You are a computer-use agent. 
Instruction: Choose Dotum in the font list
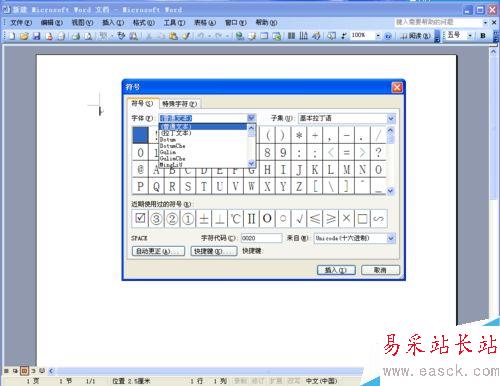203,139
